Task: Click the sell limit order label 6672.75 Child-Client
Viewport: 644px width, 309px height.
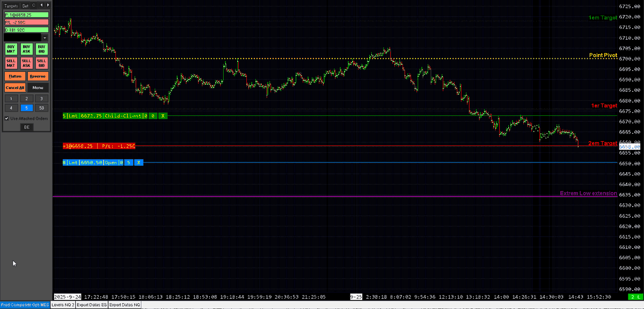Action: (105, 115)
